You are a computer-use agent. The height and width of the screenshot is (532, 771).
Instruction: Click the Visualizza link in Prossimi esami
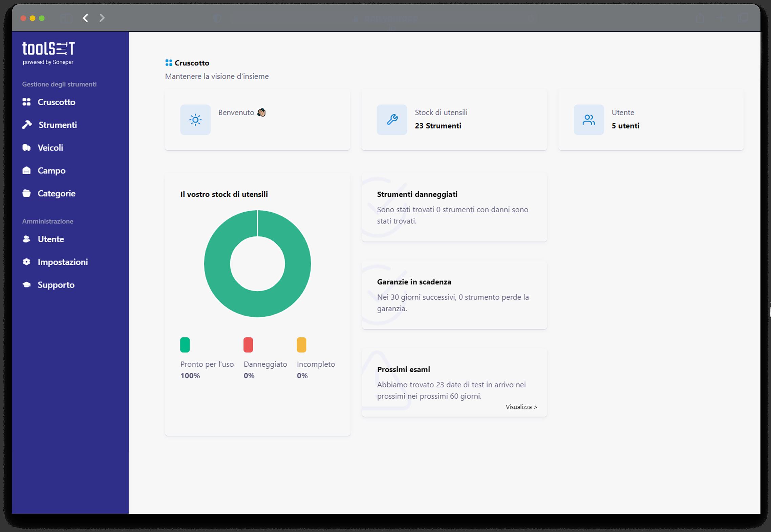521,407
